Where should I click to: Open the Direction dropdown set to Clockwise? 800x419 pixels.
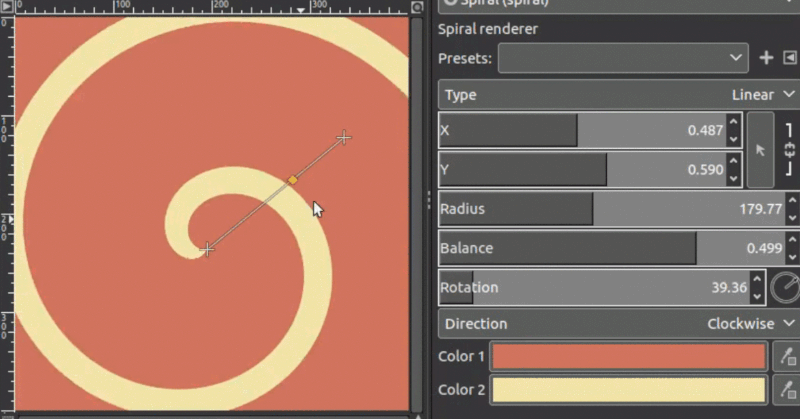pos(617,324)
